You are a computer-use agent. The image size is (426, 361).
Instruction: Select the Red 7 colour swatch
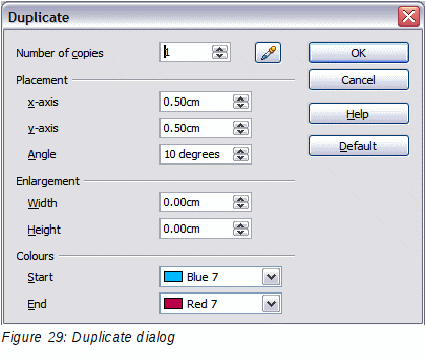pyautogui.click(x=173, y=304)
